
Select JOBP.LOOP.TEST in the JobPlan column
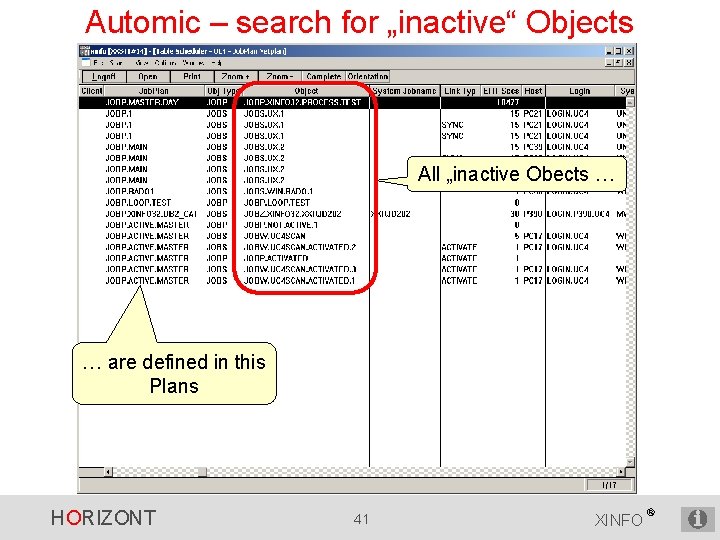click(138, 202)
